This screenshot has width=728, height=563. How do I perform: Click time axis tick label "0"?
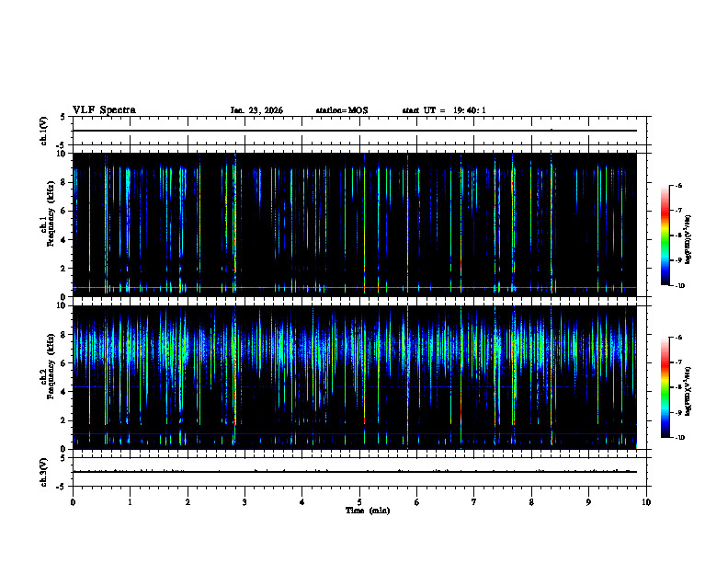tap(73, 502)
